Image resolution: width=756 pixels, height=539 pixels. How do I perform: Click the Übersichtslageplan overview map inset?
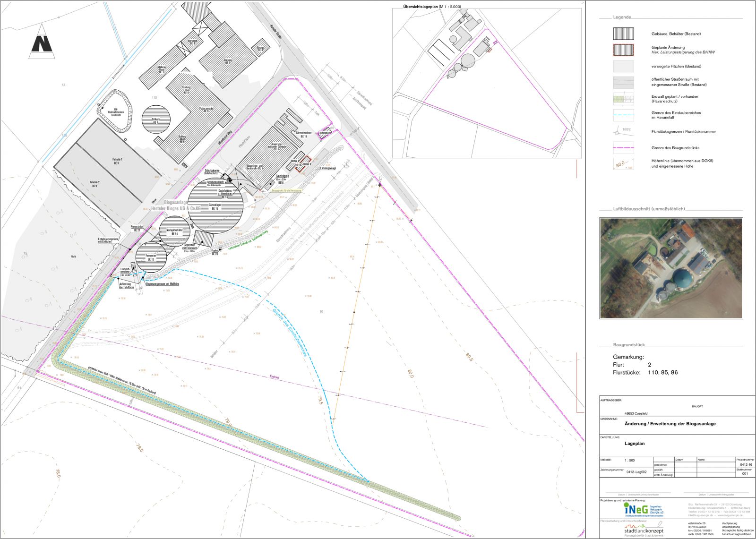(487, 84)
